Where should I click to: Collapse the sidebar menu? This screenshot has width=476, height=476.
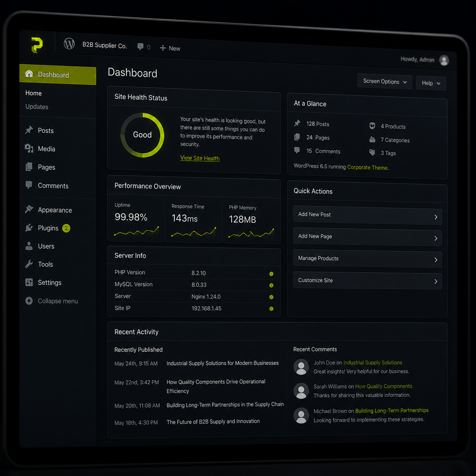[x=52, y=301]
